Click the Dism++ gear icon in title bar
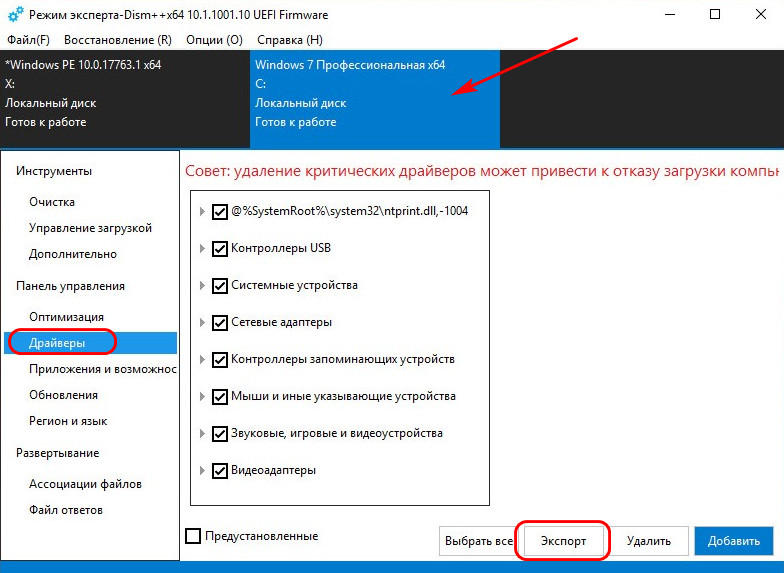This screenshot has width=784, height=573. click(16, 14)
